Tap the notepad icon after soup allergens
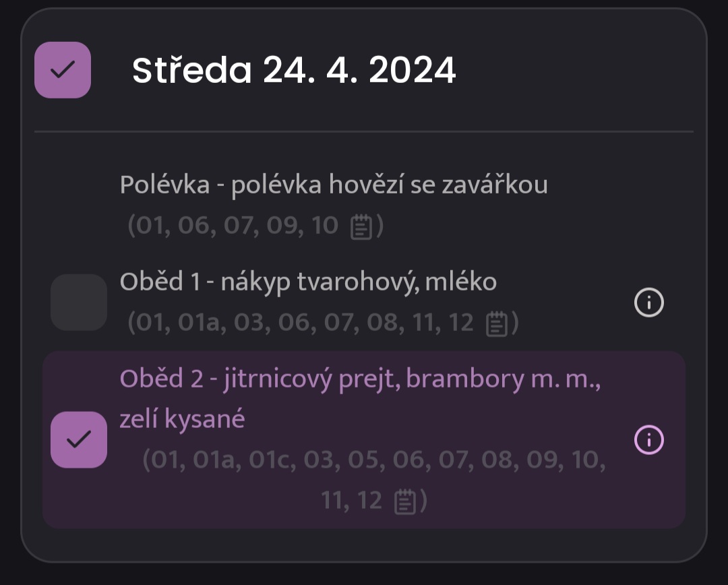728x585 pixels. point(361,226)
